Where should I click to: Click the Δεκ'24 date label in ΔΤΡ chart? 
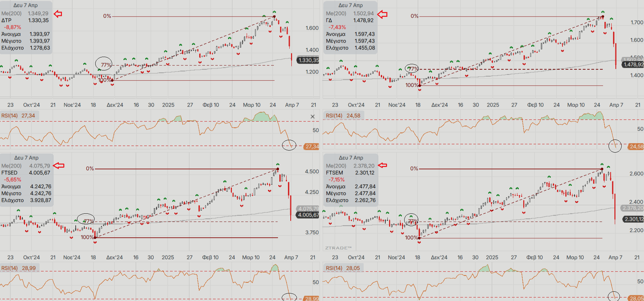pyautogui.click(x=115, y=105)
